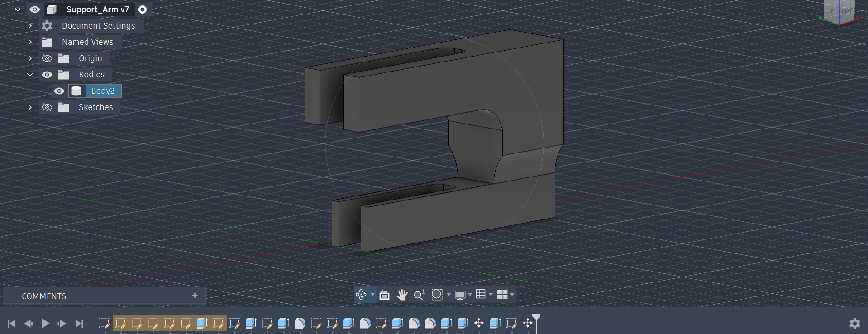Open the Grid and Snaps dropdown arrow
The width and height of the screenshot is (868, 334).
[491, 295]
